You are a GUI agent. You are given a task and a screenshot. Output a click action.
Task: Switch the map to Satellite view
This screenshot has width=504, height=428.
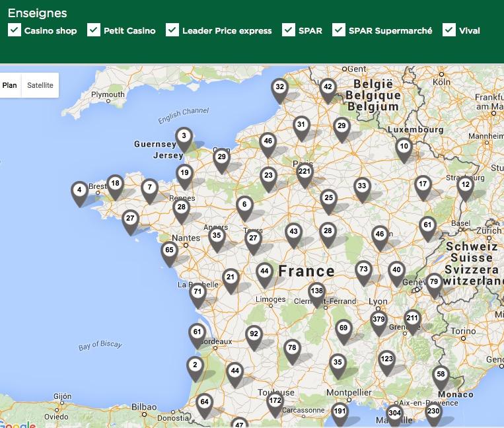[x=40, y=85]
